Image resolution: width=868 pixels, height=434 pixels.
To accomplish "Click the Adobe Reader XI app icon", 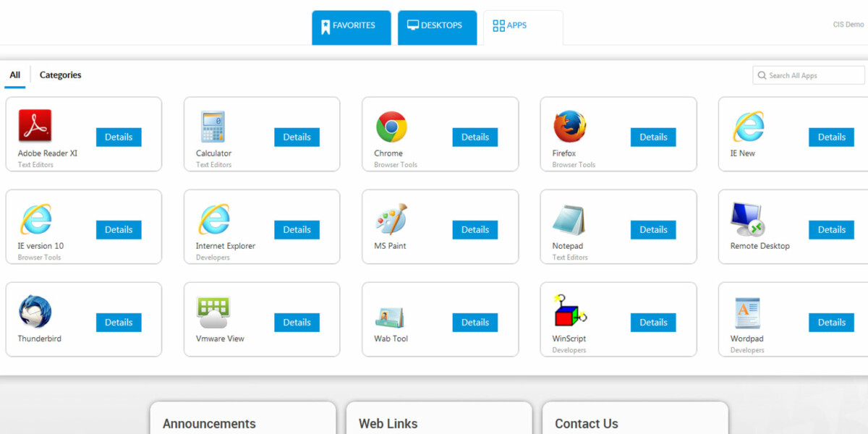I will click(35, 126).
